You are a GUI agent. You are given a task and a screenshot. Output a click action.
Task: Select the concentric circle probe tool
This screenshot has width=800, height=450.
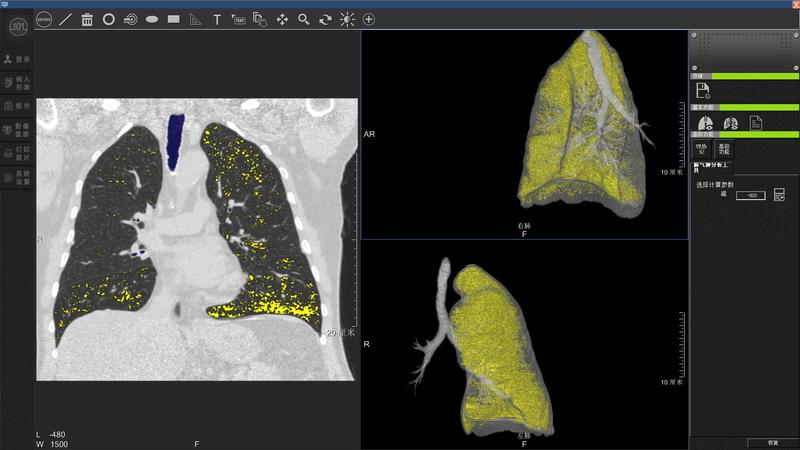(131, 20)
